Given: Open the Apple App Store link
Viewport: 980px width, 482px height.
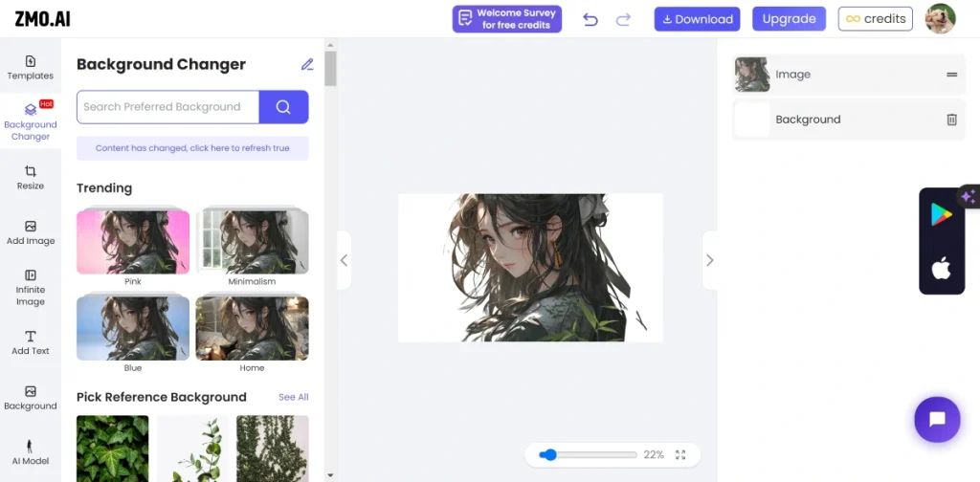Looking at the screenshot, I should tap(941, 268).
